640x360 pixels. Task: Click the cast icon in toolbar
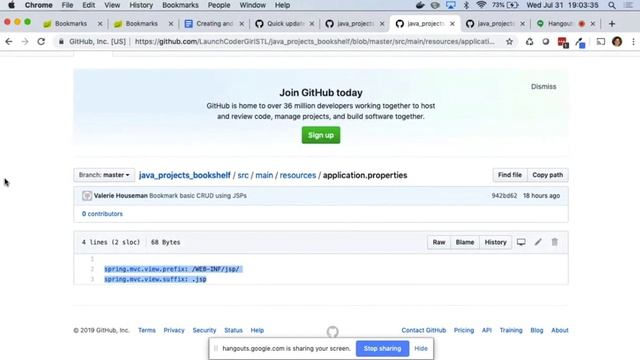pyautogui.click(x=600, y=42)
